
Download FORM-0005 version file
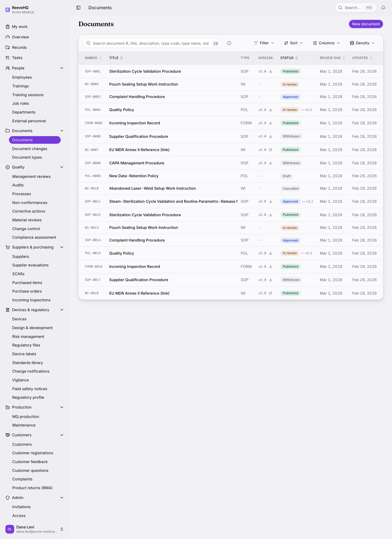[x=271, y=123]
